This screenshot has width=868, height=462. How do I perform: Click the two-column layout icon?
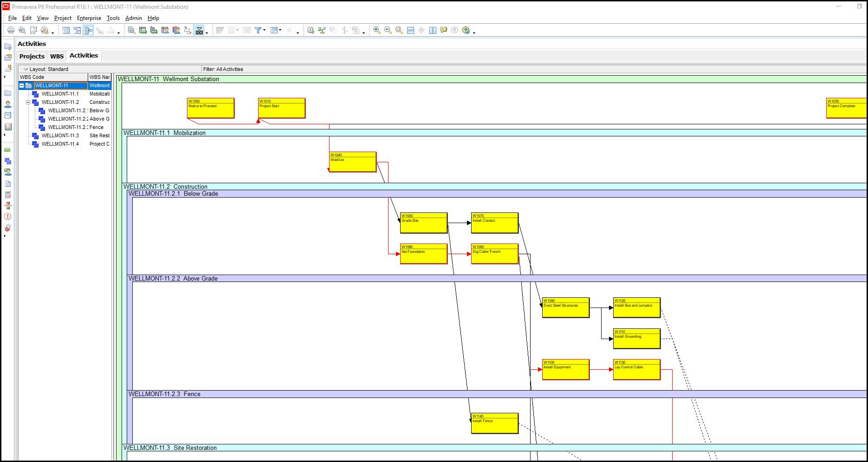tap(433, 30)
